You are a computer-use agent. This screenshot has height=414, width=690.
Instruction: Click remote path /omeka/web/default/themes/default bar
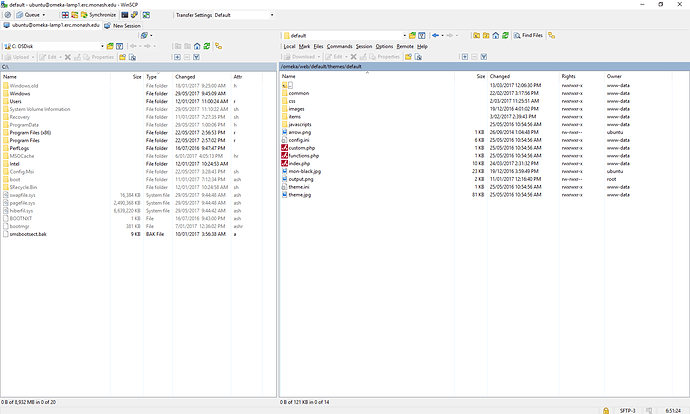click(484, 66)
